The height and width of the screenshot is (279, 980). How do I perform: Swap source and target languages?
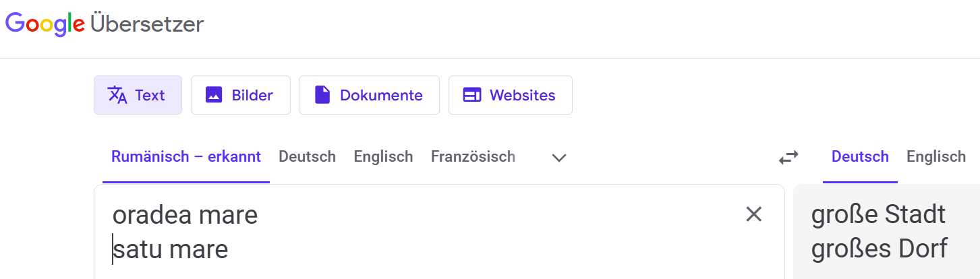pos(788,158)
